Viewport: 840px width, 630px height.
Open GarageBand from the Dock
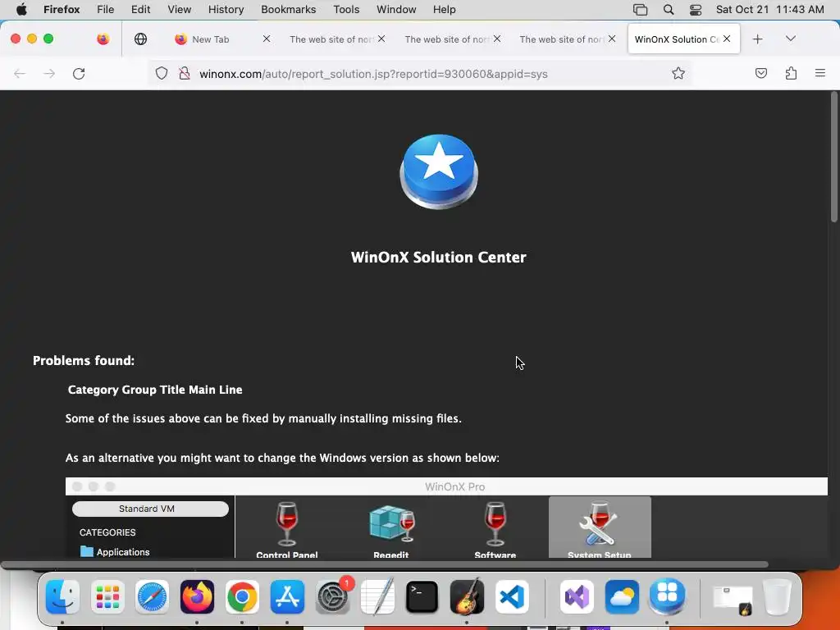[x=467, y=597]
